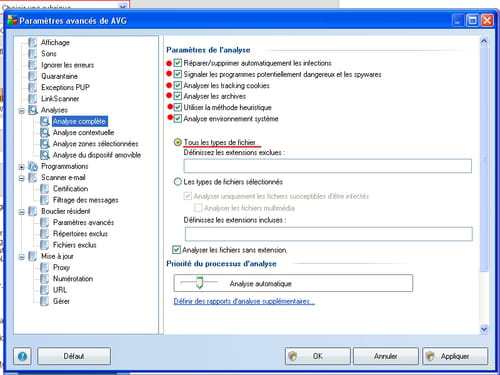Click the Proxy page icon

coord(44,268)
